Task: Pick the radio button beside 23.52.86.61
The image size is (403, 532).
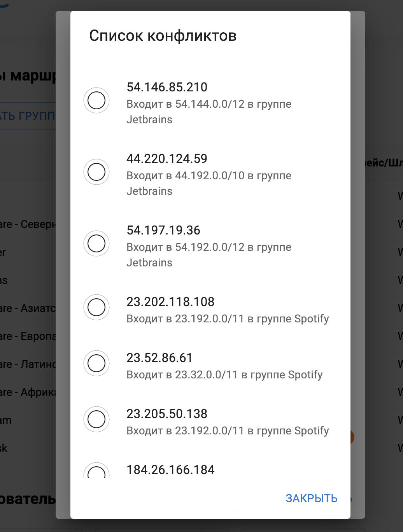Action: [96, 363]
